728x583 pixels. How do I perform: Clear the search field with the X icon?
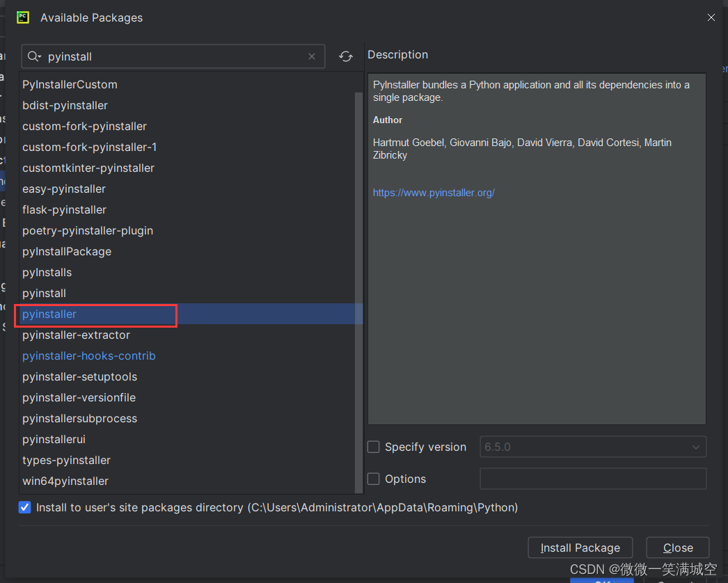(x=312, y=56)
